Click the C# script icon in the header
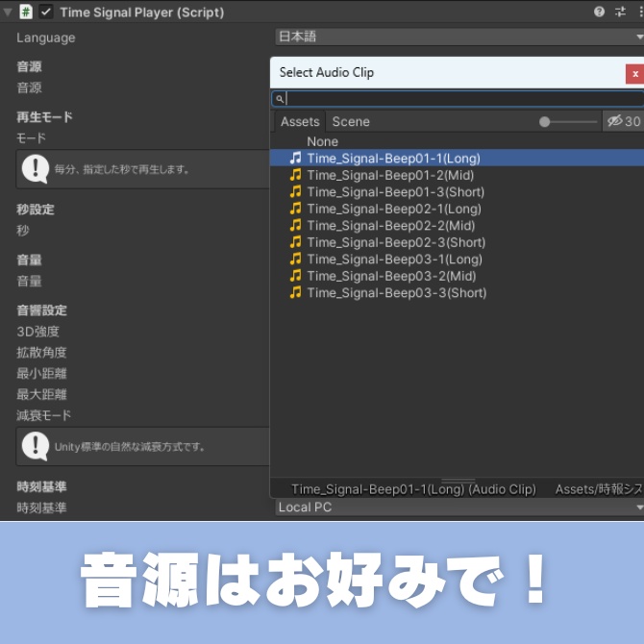Image resolution: width=644 pixels, height=644 pixels. pos(26,12)
